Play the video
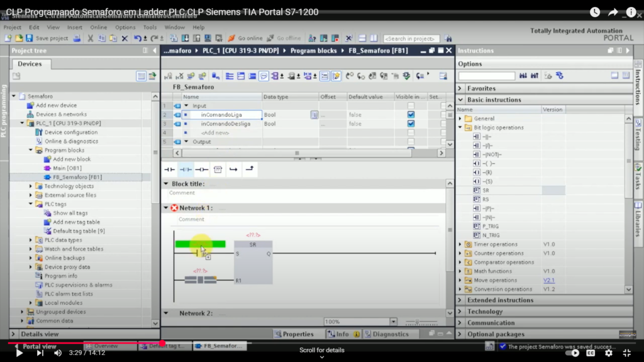644x362 pixels. [19, 353]
